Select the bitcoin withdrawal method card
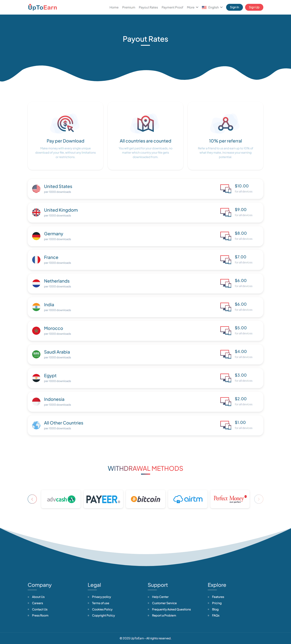291x644 pixels. 145,499
